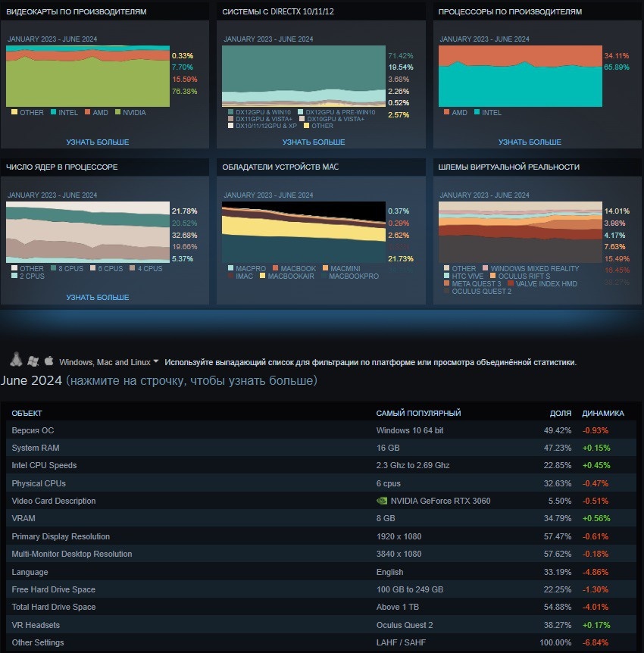Click the META QUEST 3 legend swatch
This screenshot has width=644, height=653.
click(446, 283)
